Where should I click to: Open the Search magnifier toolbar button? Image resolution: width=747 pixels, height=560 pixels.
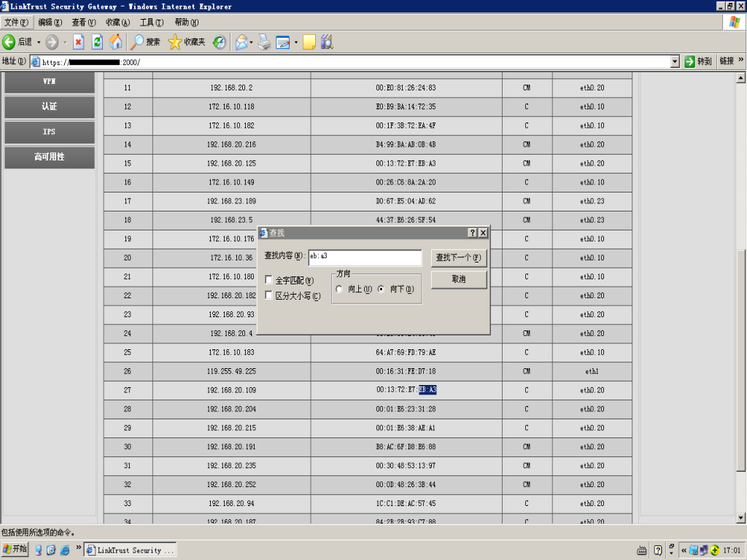tap(146, 42)
